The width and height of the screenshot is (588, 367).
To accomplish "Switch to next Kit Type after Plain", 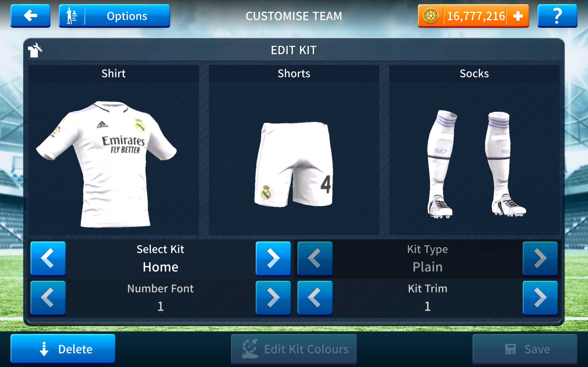I will pyautogui.click(x=540, y=259).
